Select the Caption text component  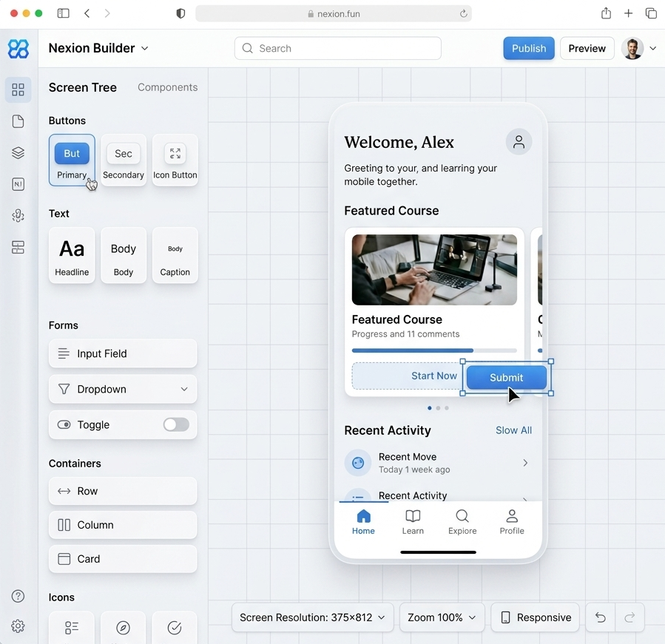[x=175, y=255]
